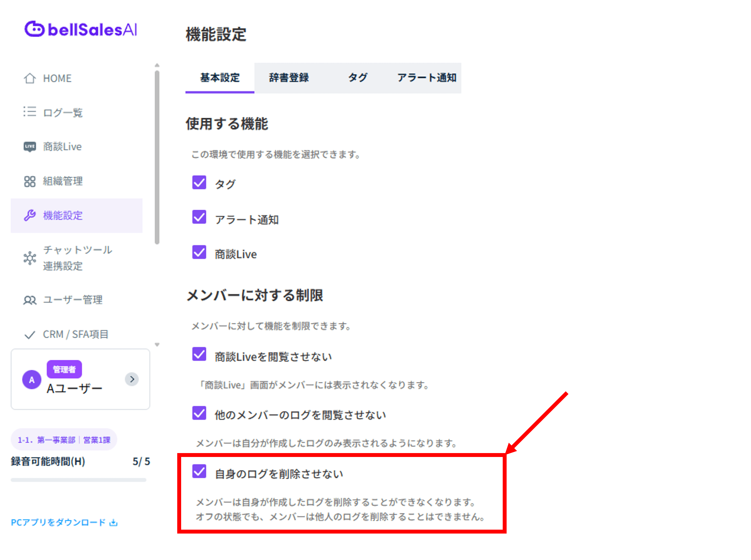Click the bellSalesAI logo

pyautogui.click(x=81, y=29)
